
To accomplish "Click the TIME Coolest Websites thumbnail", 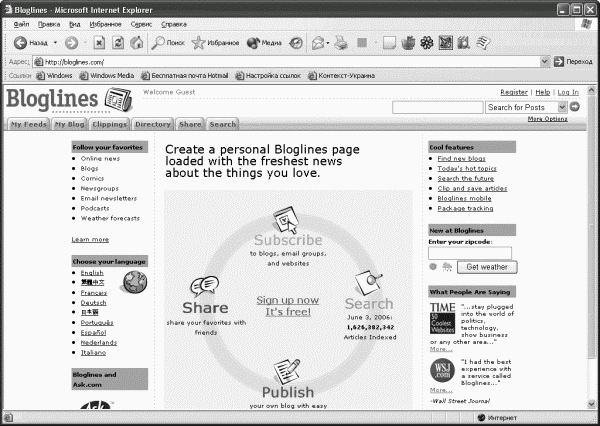I will pos(443,318).
